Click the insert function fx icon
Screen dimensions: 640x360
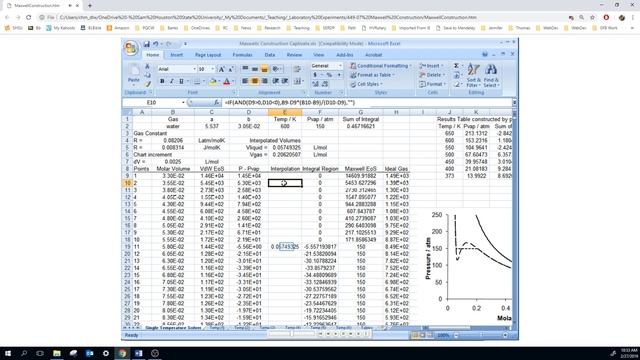pyautogui.click(x=217, y=102)
